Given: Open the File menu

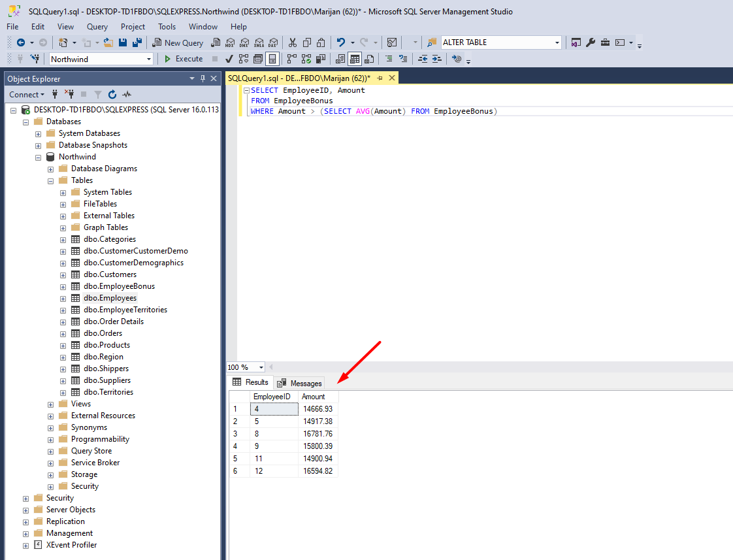Looking at the screenshot, I should coord(12,27).
